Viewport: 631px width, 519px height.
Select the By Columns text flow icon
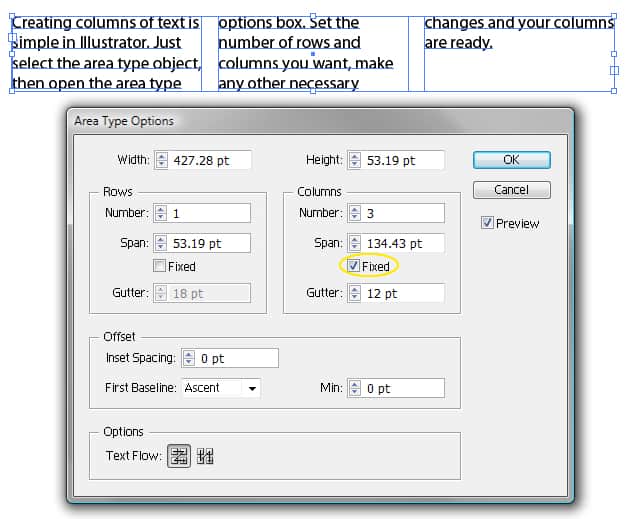(205, 456)
